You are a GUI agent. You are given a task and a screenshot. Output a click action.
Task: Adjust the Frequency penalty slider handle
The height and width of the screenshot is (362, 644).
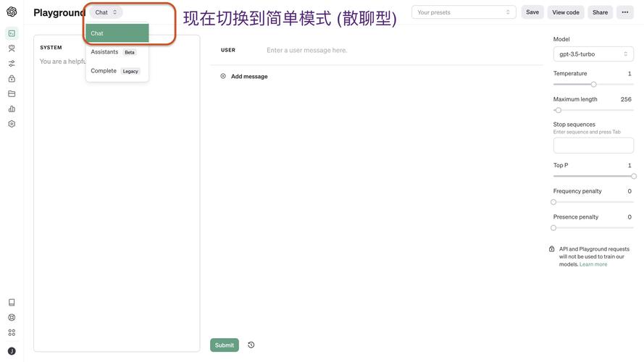553,202
